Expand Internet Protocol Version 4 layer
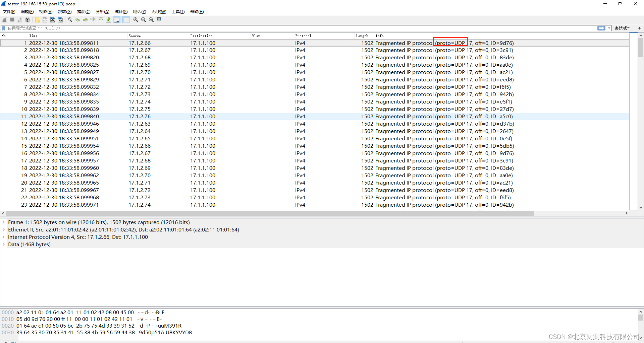644x343 pixels. coord(4,237)
